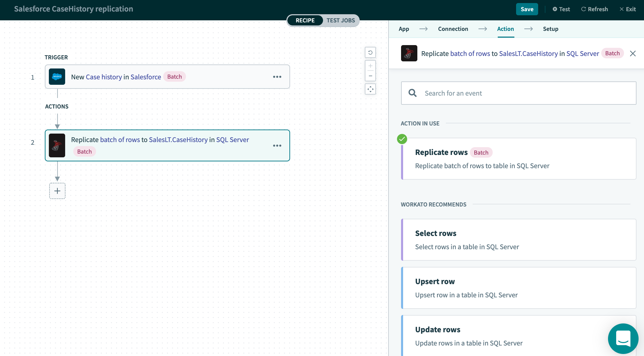
Task: Click the SQL Server icon in step 2
Action: click(57, 145)
